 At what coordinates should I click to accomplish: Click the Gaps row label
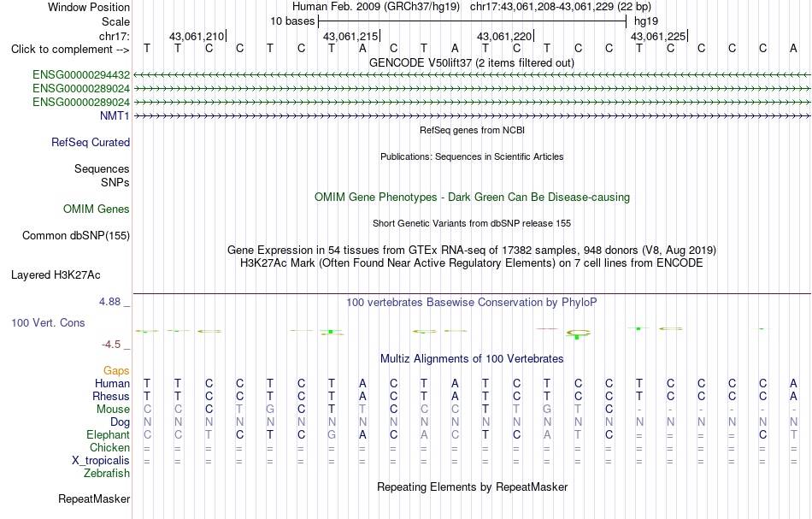(116, 370)
